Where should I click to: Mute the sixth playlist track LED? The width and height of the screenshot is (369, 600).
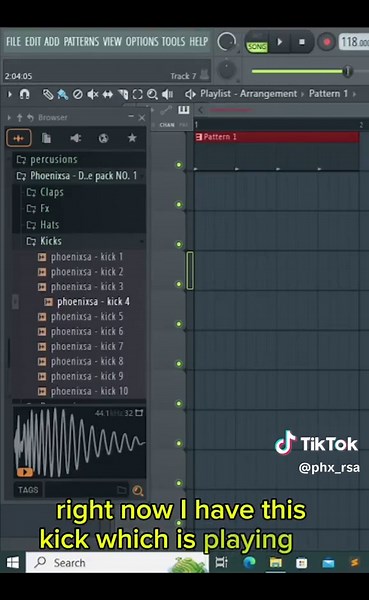point(179,364)
